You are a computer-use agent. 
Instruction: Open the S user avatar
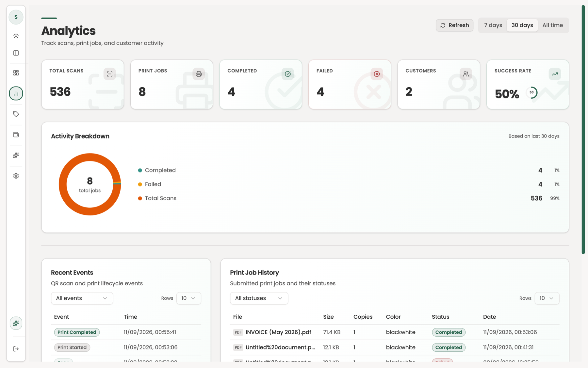tap(16, 17)
